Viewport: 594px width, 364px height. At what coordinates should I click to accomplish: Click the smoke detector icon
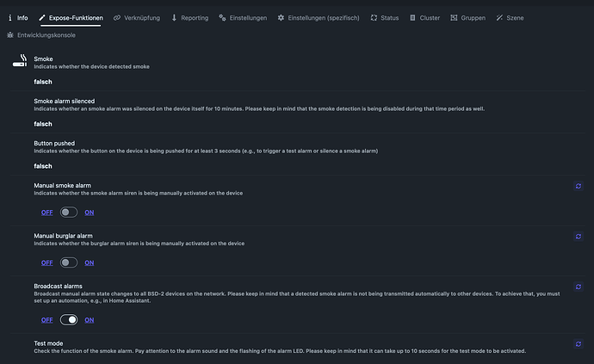(20, 60)
